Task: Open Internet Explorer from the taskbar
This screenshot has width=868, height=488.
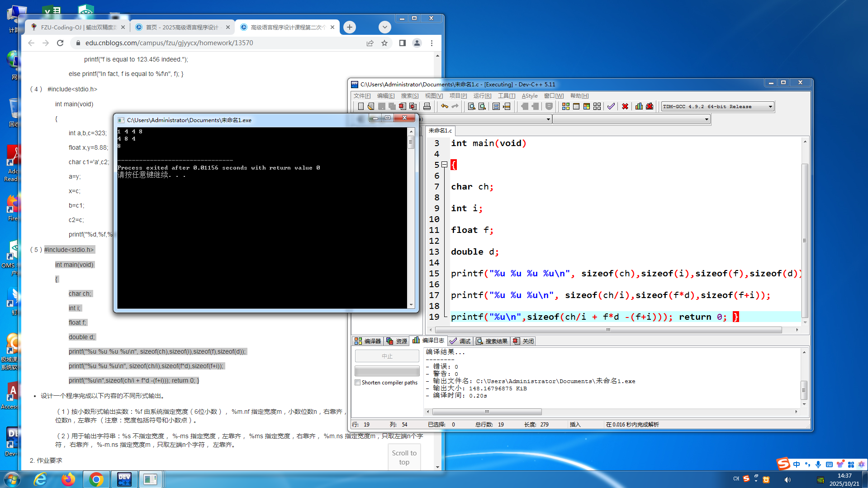Action: (x=41, y=479)
